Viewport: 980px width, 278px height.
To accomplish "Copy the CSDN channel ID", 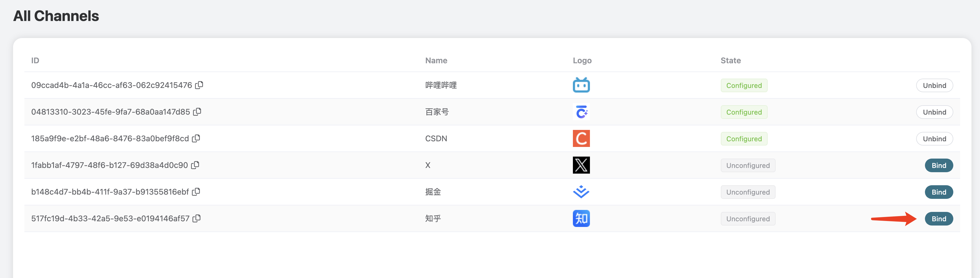I will (196, 138).
